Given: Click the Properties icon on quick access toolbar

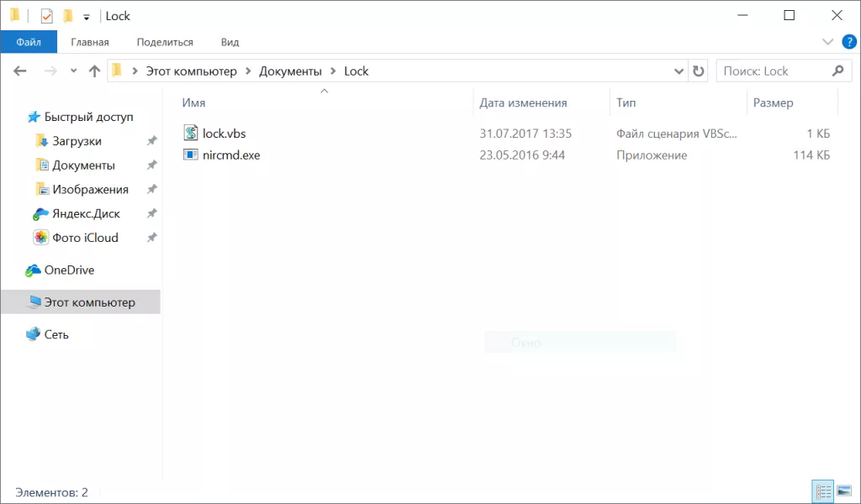Looking at the screenshot, I should 48,15.
